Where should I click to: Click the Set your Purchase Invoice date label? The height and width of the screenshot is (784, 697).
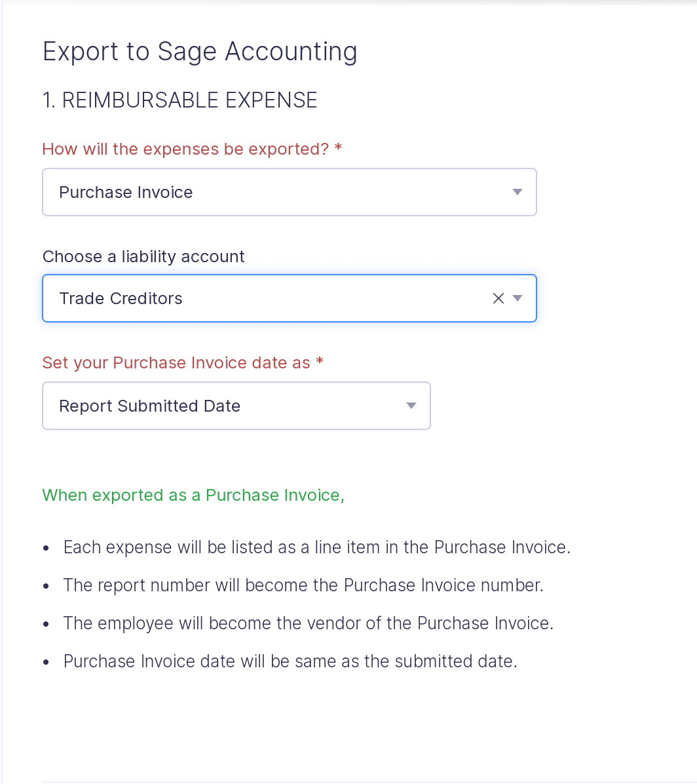pyautogui.click(x=182, y=363)
